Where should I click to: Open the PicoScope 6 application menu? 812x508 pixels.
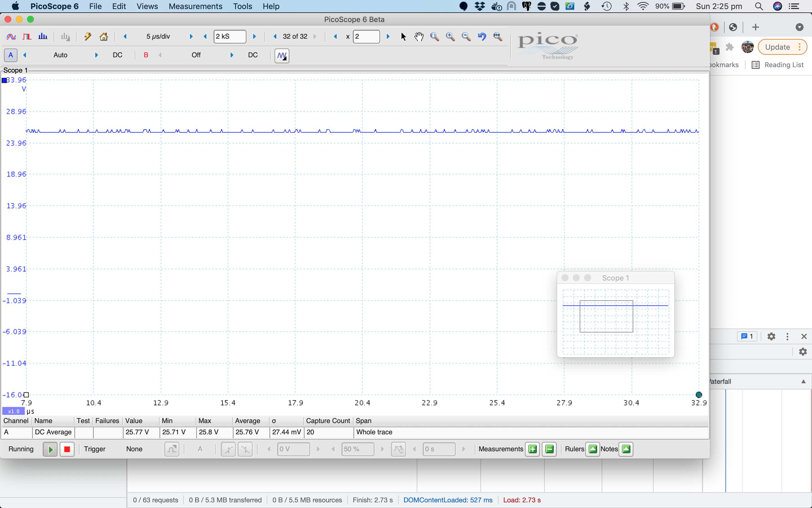54,6
